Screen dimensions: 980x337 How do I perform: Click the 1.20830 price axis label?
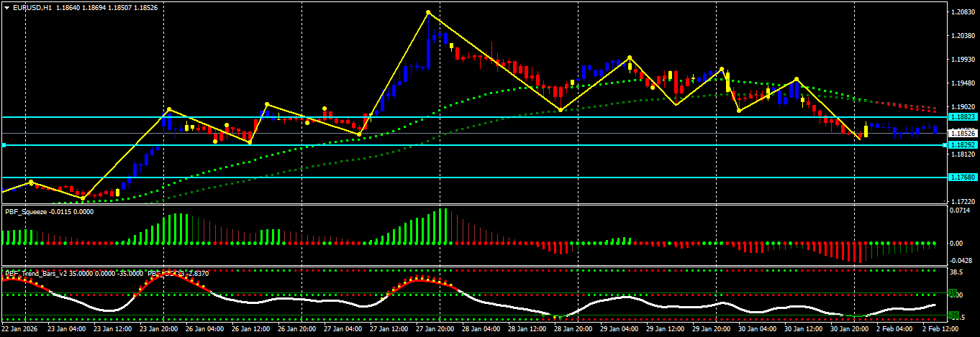pos(962,12)
